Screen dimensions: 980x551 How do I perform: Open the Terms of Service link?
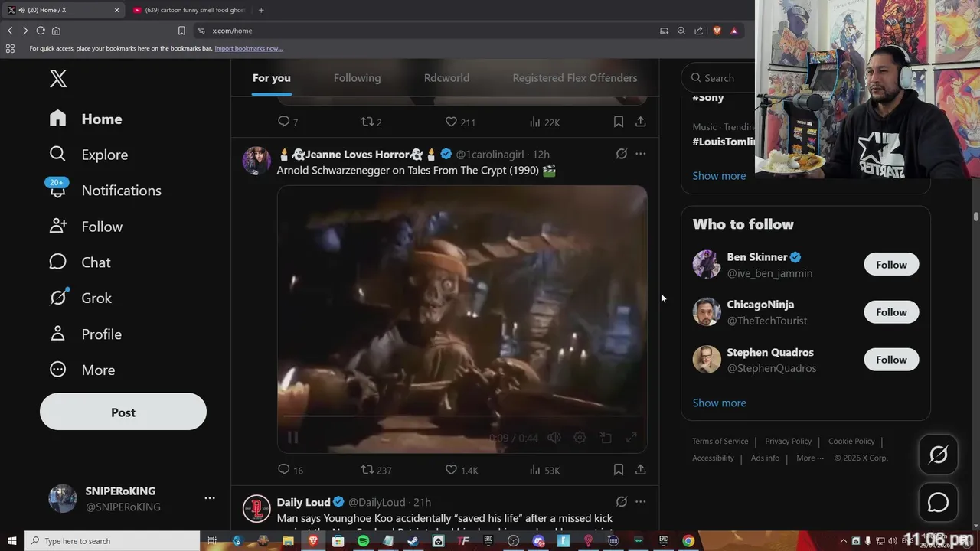coord(720,442)
